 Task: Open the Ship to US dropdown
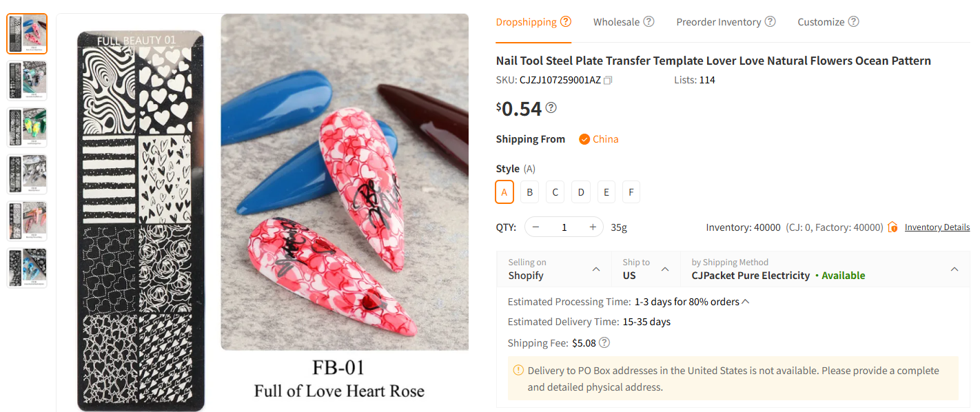click(x=665, y=269)
